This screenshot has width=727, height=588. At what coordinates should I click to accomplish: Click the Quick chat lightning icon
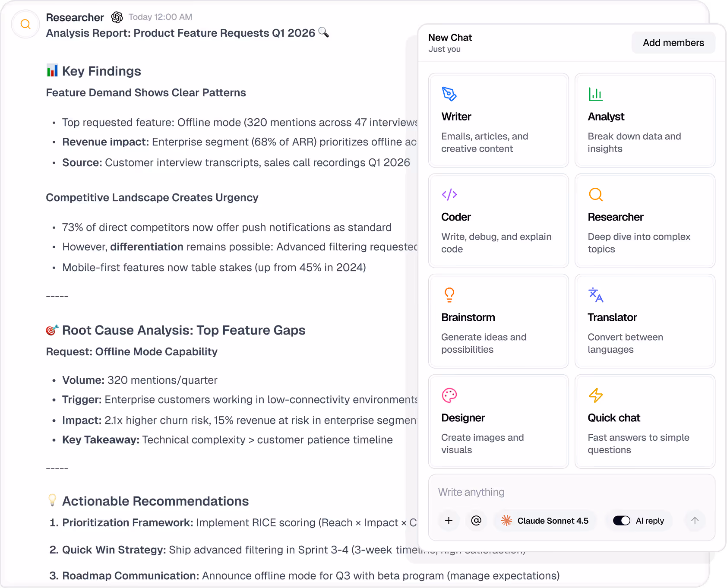tap(596, 395)
